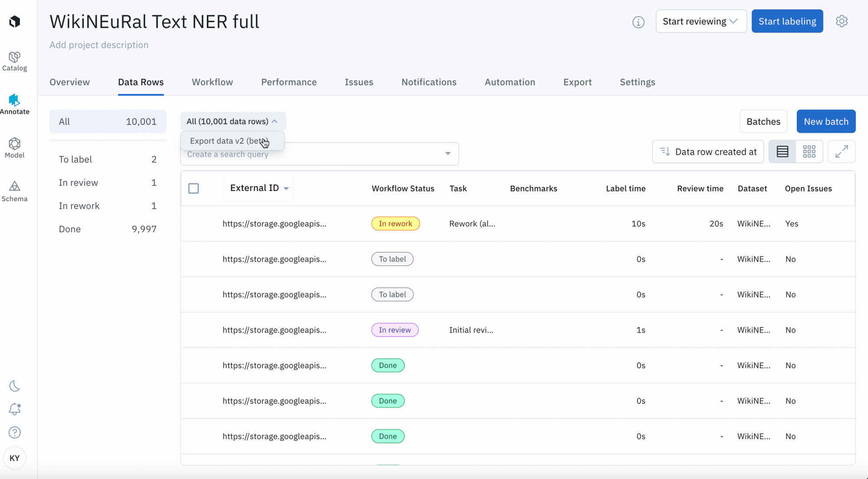Switch to grid view layout
The width and height of the screenshot is (868, 479).
pyautogui.click(x=809, y=152)
